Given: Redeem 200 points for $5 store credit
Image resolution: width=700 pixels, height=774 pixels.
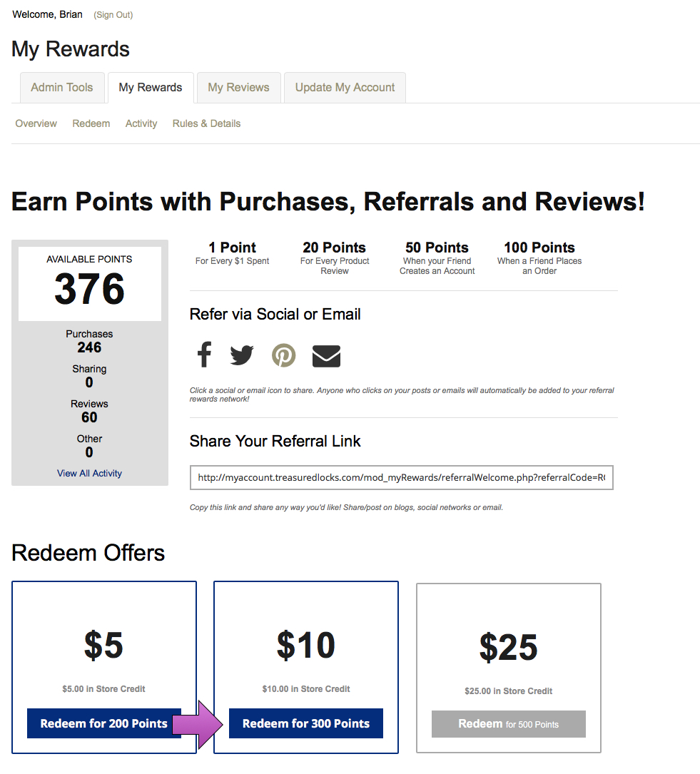Looking at the screenshot, I should (103, 723).
